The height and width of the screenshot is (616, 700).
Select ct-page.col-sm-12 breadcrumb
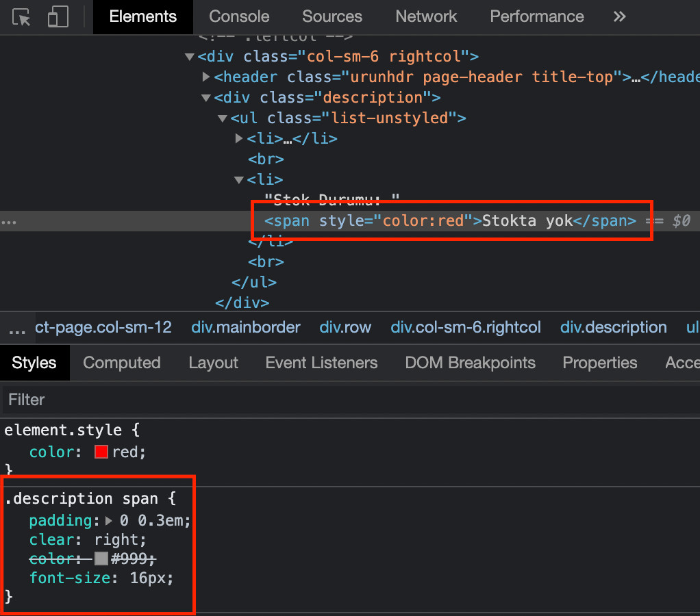pyautogui.click(x=103, y=327)
